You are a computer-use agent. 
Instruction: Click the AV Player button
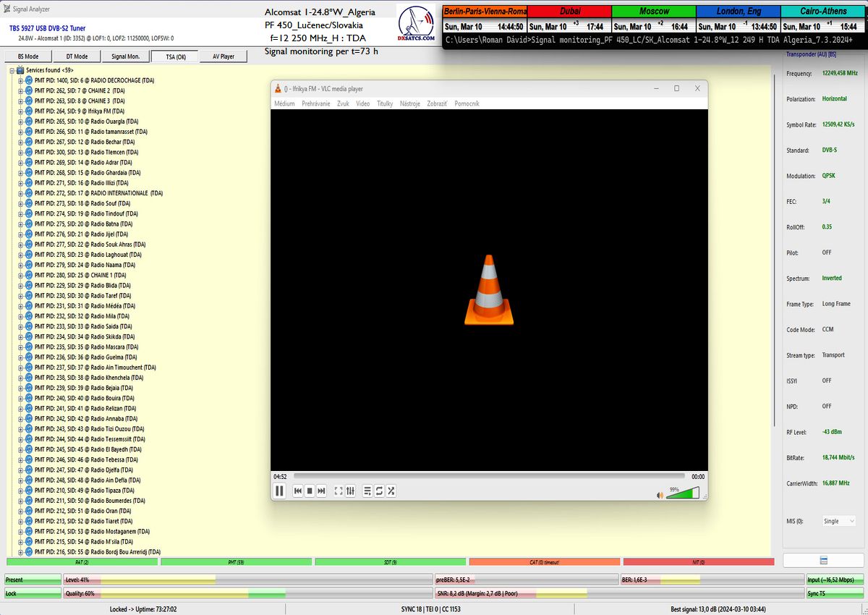(x=223, y=56)
